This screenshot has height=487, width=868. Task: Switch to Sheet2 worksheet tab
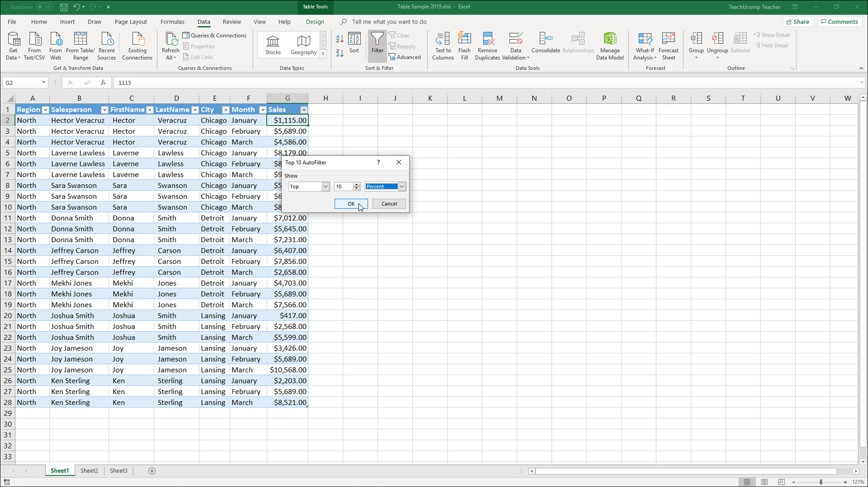(89, 471)
